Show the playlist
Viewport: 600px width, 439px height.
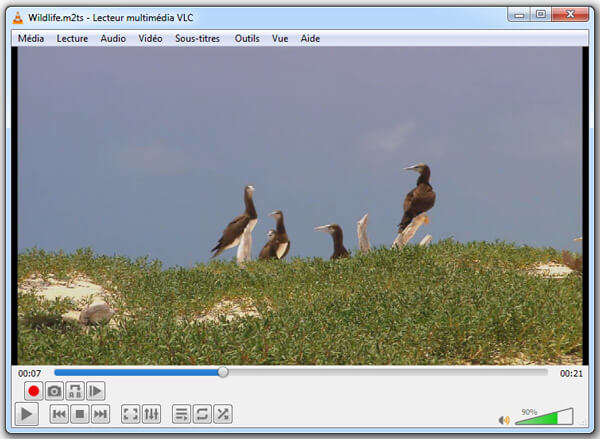[181, 414]
